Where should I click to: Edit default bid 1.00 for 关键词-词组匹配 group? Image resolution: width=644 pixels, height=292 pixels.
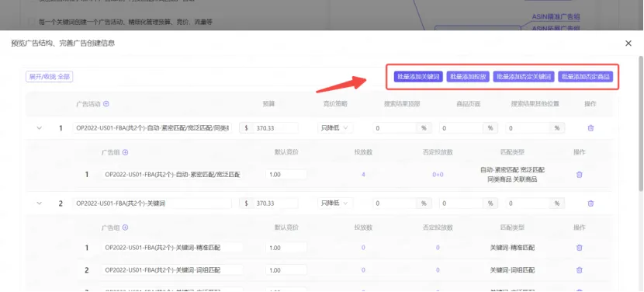286,270
